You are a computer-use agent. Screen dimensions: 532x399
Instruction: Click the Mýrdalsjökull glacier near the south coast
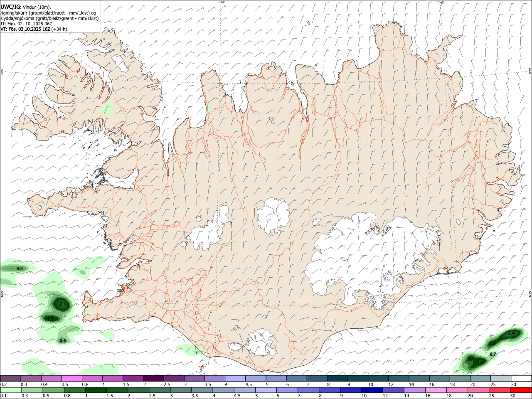262,343
